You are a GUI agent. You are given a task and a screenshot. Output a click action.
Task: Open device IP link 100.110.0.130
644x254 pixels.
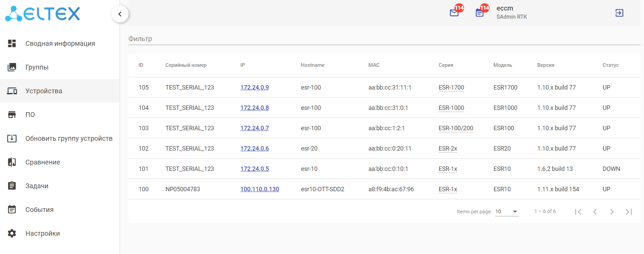click(x=260, y=189)
